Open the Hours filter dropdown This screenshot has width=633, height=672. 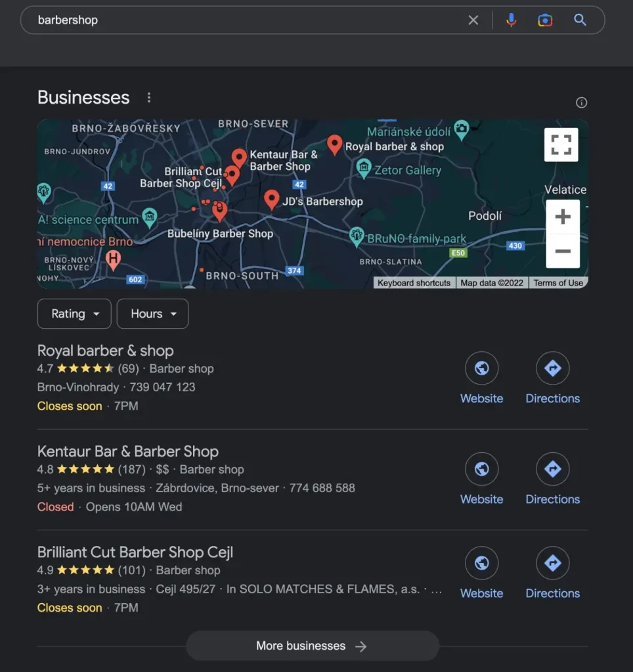pos(152,314)
